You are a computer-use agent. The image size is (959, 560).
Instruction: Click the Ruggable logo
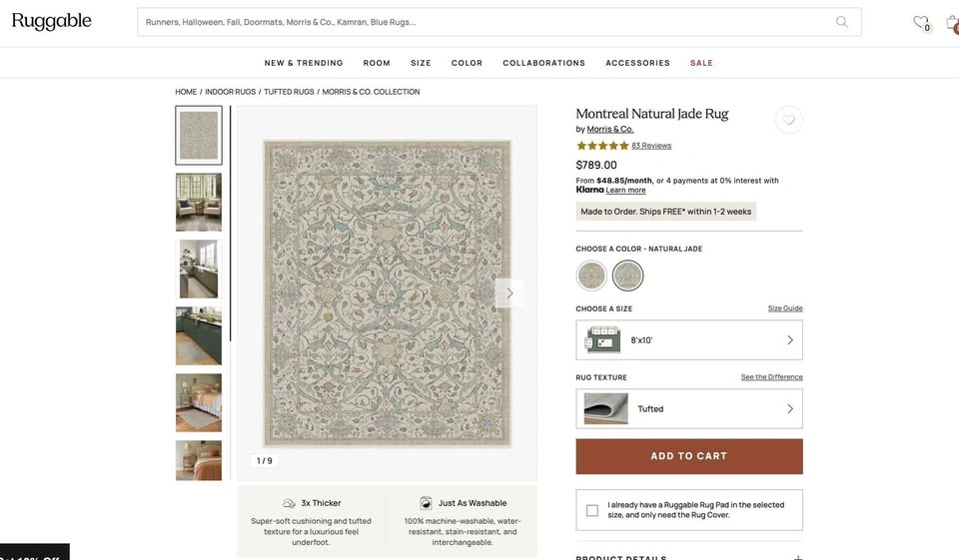[x=52, y=22]
